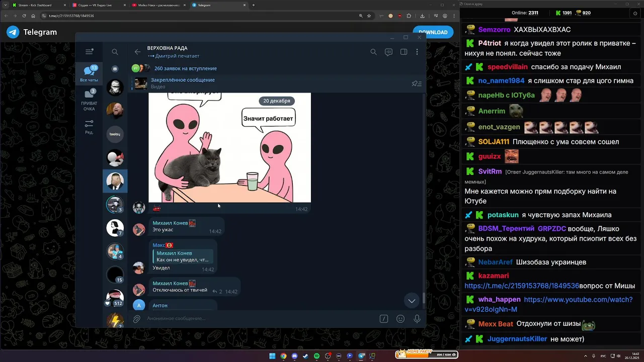Open Windows Start menu
Viewport: 644px width, 362px height.
272,356
